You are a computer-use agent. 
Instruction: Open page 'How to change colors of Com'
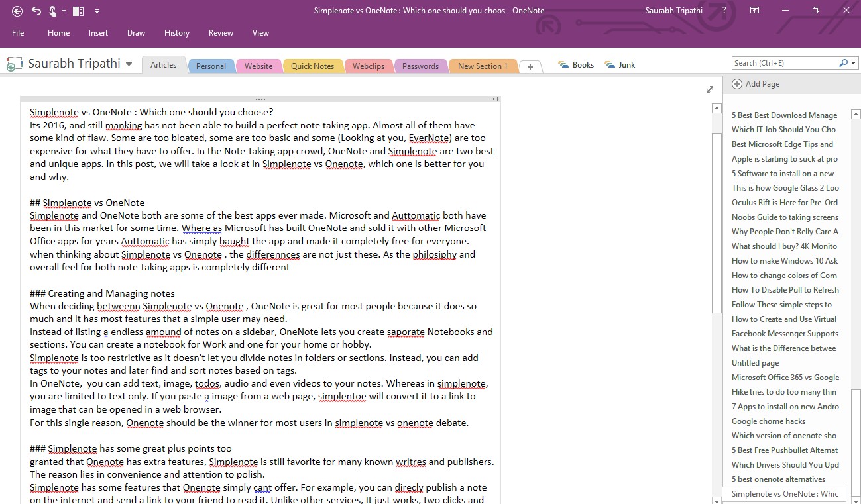[786, 276]
